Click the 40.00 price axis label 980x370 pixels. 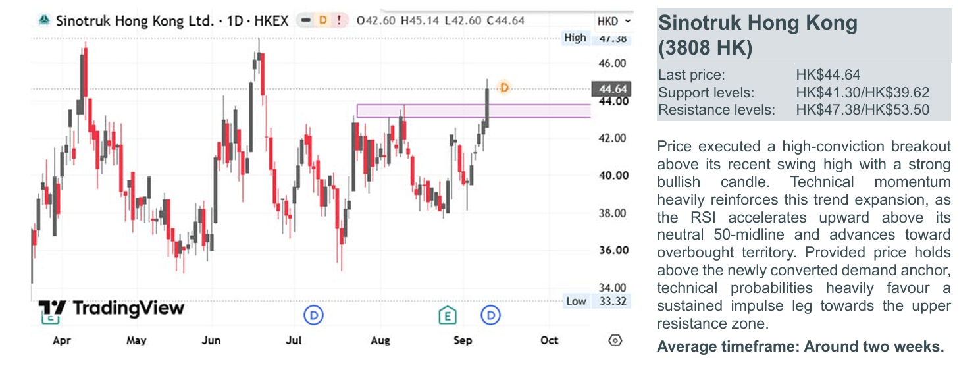[x=613, y=176]
